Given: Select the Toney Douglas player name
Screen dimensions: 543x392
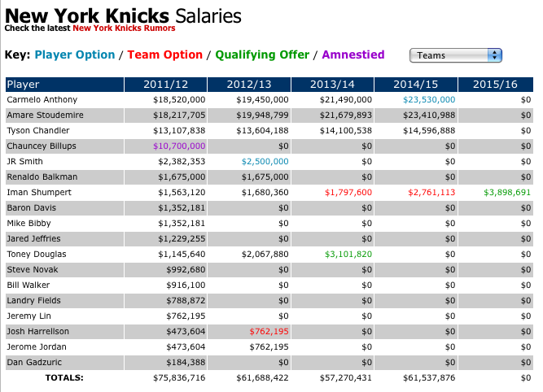Looking at the screenshot, I should pyautogui.click(x=37, y=255).
